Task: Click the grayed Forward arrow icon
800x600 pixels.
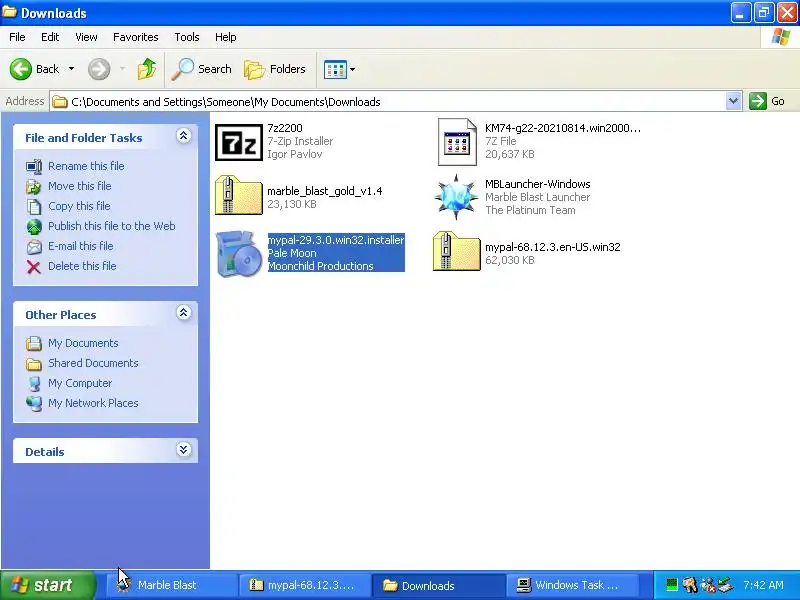Action: click(99, 69)
